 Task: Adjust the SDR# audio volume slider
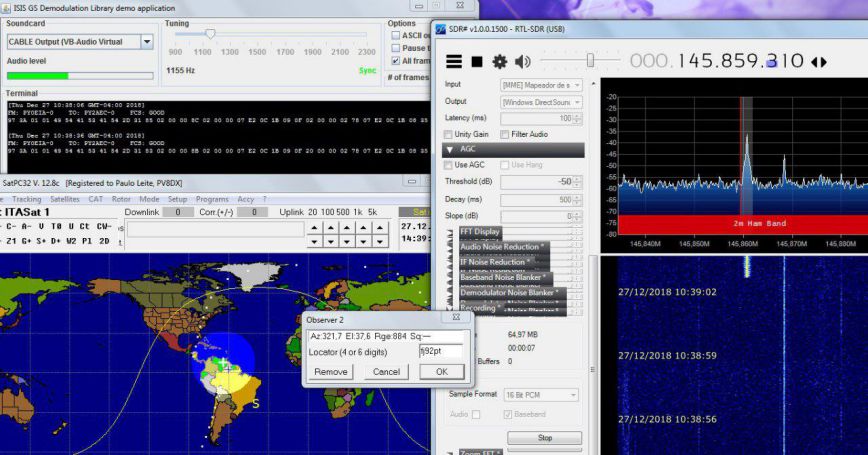point(591,61)
